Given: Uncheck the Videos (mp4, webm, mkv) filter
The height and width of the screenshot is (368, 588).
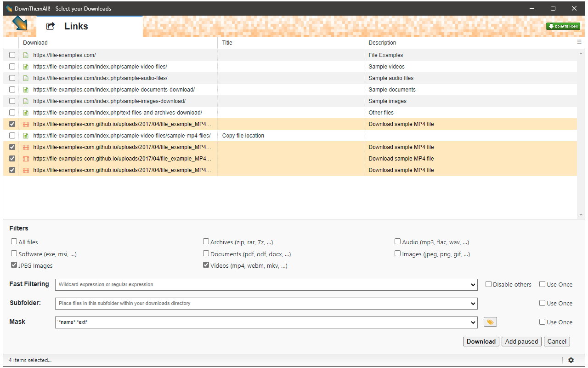Looking at the screenshot, I should [206, 265].
